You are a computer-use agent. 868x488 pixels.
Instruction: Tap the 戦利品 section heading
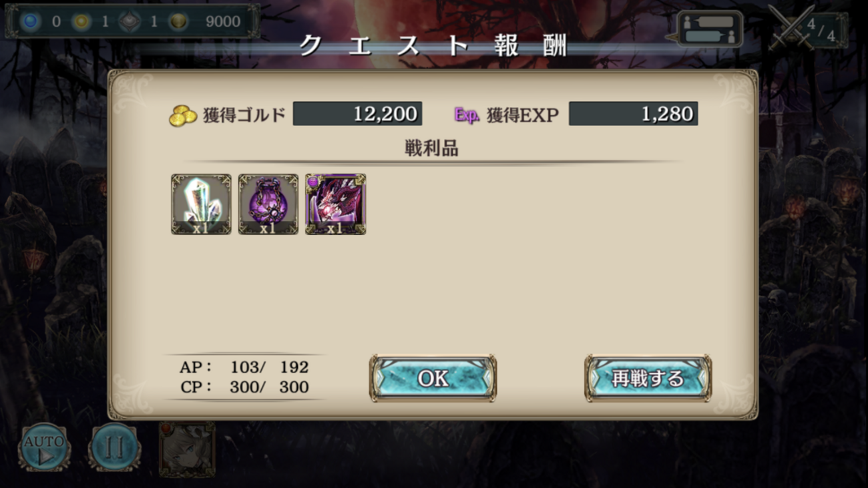[x=431, y=148]
